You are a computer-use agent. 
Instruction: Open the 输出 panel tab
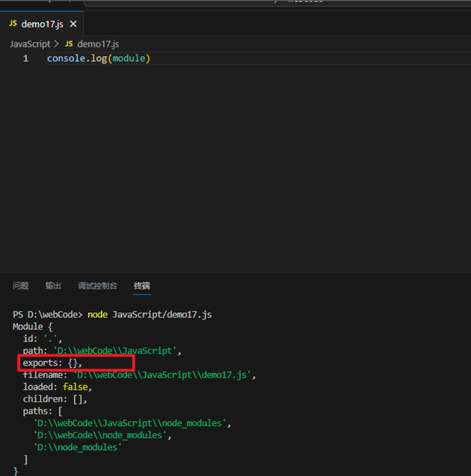pos(53,286)
